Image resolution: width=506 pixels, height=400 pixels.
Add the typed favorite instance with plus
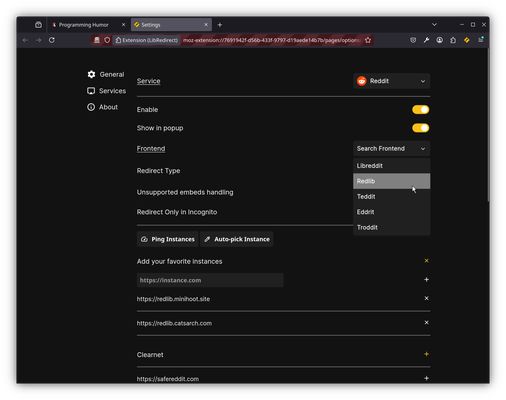pos(426,280)
